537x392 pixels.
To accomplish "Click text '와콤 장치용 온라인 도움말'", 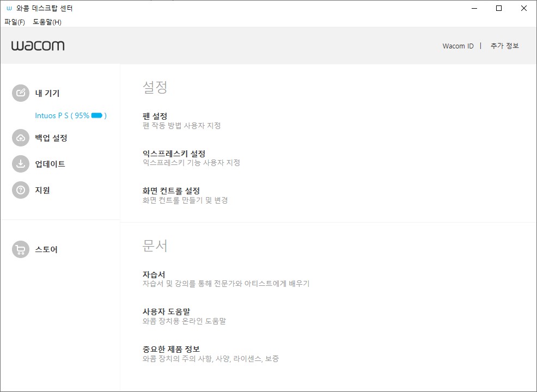I will point(184,321).
